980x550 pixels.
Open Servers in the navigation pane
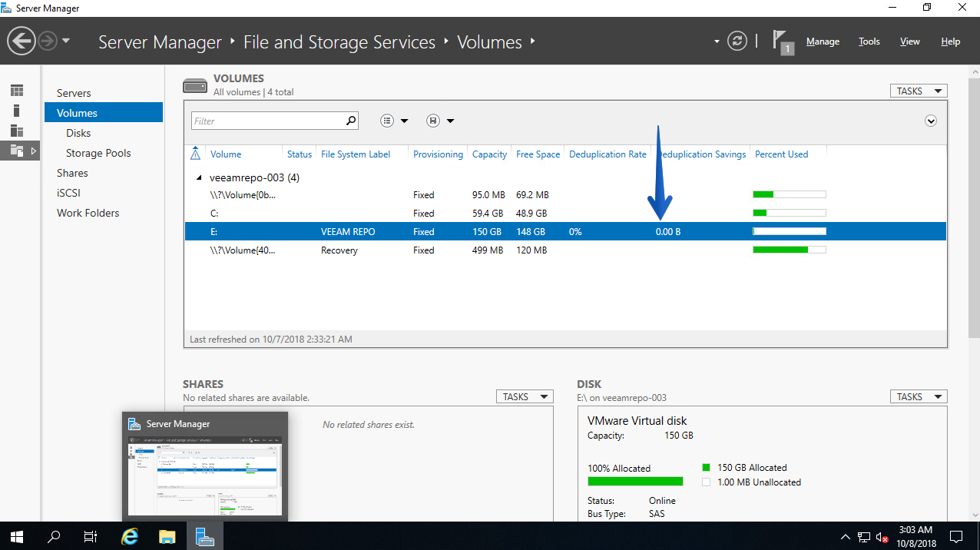(x=74, y=93)
